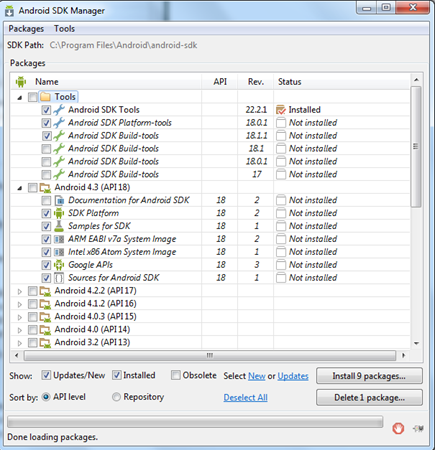This screenshot has height=450, width=435.
Task: Click the Documentation for Android SDK icon
Action: pos(59,200)
